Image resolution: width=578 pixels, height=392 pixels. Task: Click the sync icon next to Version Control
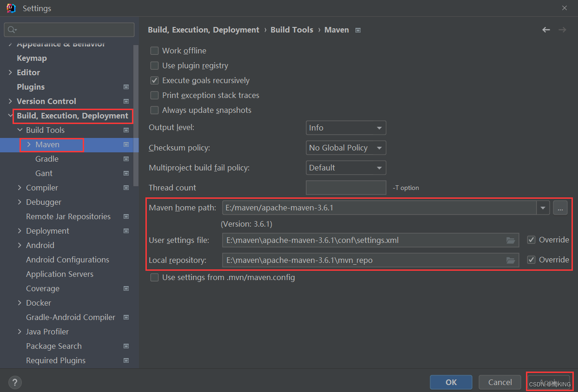(x=126, y=101)
